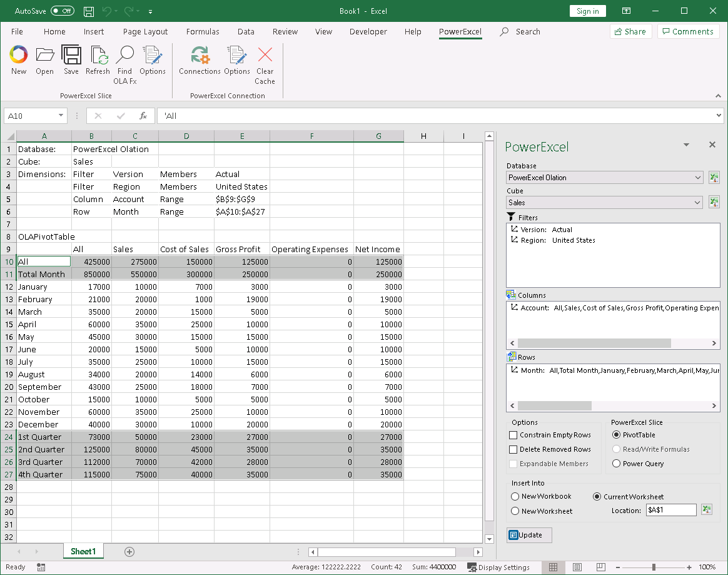This screenshot has width=728, height=575.
Task: Click the Location input field
Action: pos(671,510)
